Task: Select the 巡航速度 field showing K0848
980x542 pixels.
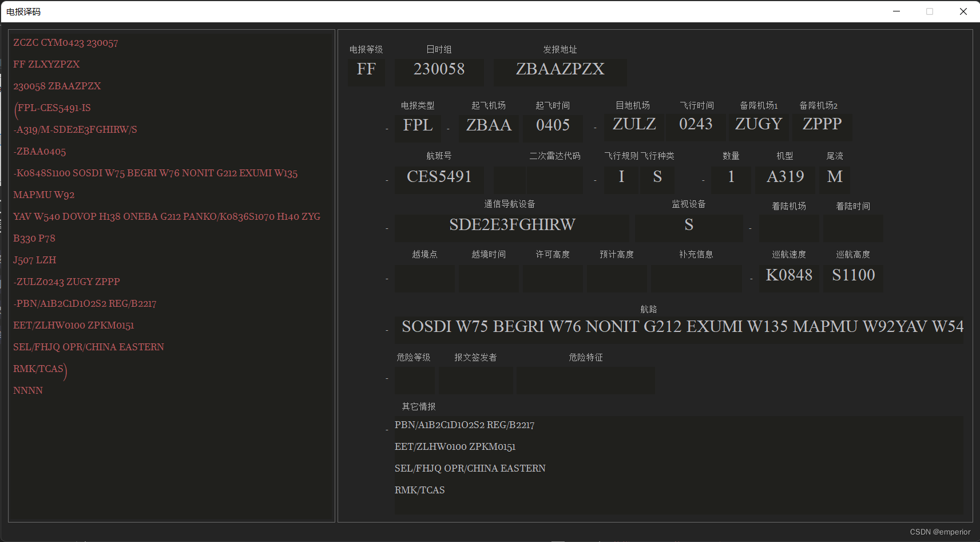Action: (x=789, y=275)
